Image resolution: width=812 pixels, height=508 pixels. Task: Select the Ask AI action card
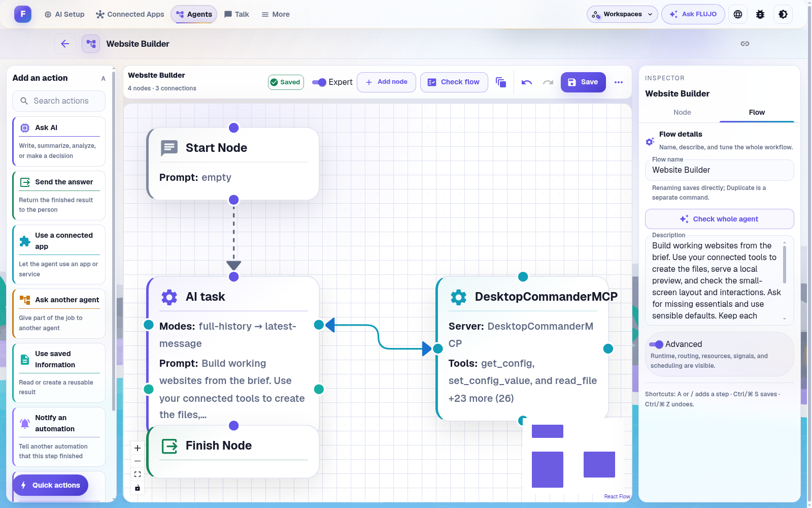pos(59,141)
